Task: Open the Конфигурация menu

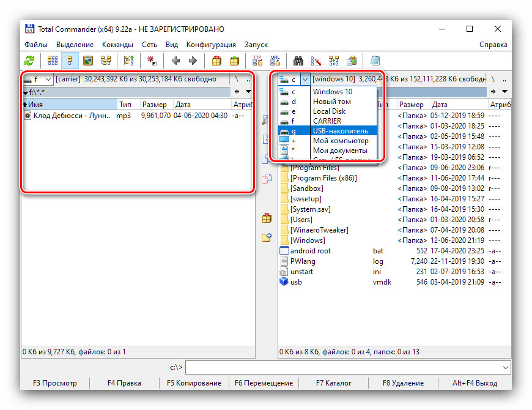Action: click(211, 45)
